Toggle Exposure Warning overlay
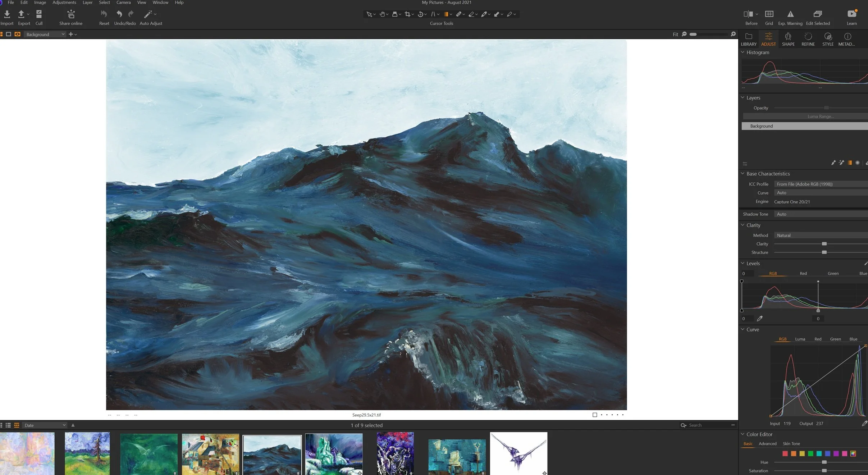The height and width of the screenshot is (475, 868). click(x=790, y=14)
